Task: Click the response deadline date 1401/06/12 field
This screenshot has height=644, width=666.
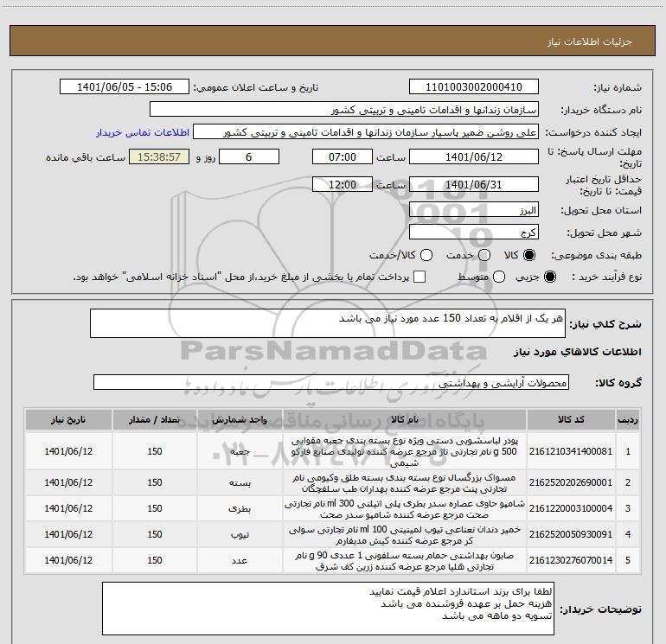Action: 474,156
